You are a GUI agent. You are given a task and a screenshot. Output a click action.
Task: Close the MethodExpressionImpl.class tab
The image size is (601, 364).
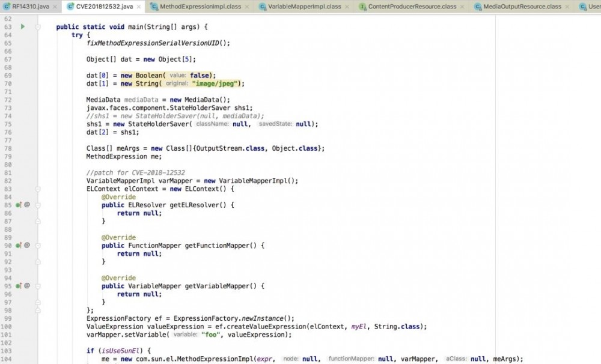247,7
